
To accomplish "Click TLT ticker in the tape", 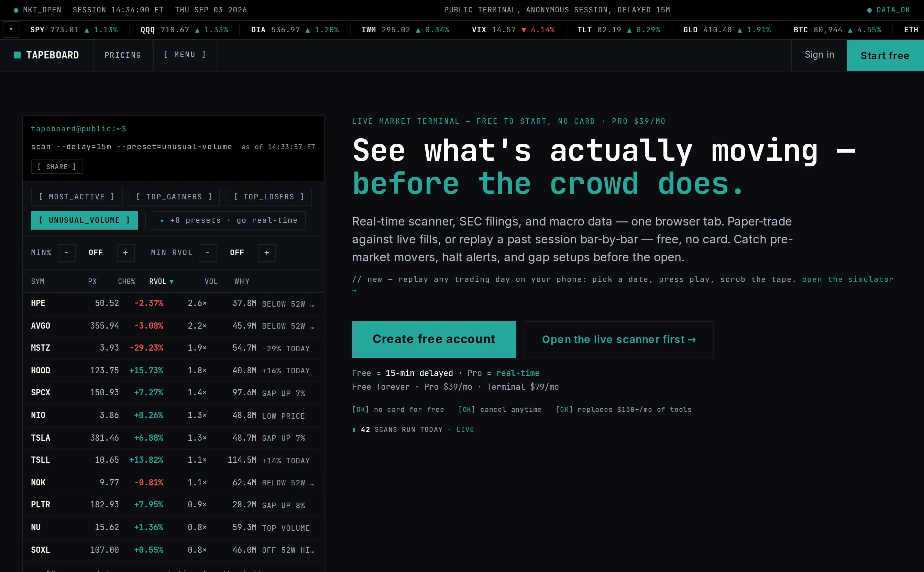I will [x=619, y=30].
